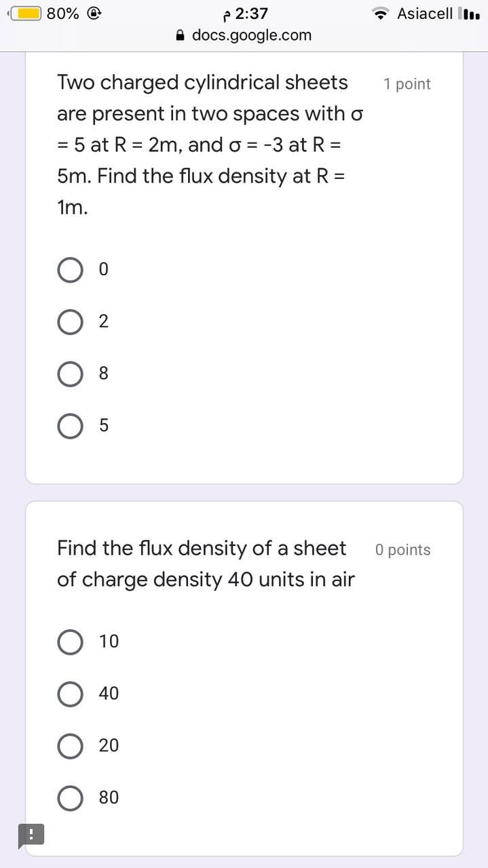Select answer 80 in the second question
Screen dimensions: 488x868
pos(70,798)
